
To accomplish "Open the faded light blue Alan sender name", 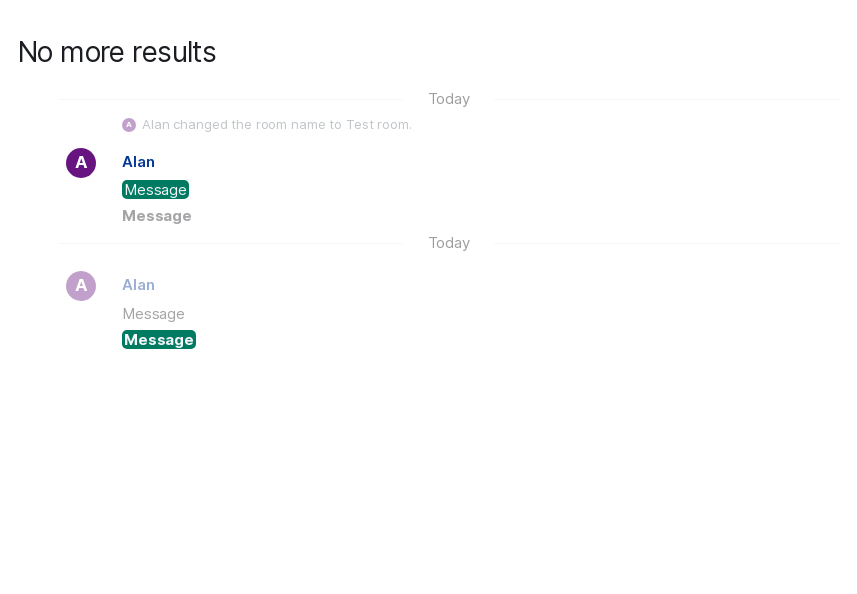I will point(138,285).
